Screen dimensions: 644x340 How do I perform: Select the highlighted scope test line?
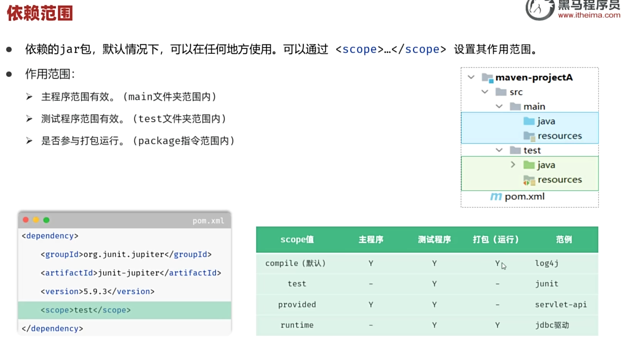[x=86, y=310]
